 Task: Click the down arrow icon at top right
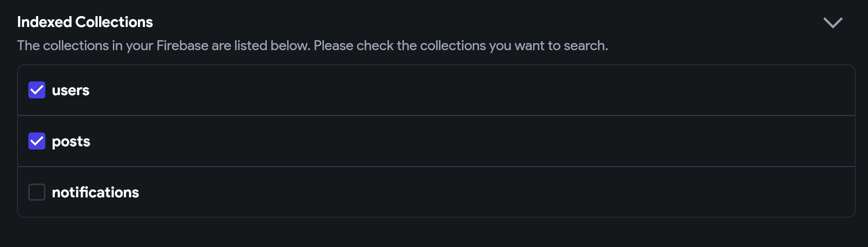point(833,23)
